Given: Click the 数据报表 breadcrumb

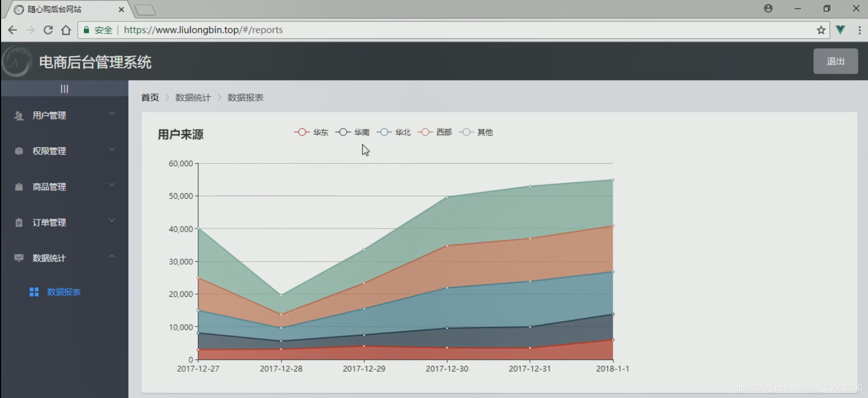Looking at the screenshot, I should (246, 97).
